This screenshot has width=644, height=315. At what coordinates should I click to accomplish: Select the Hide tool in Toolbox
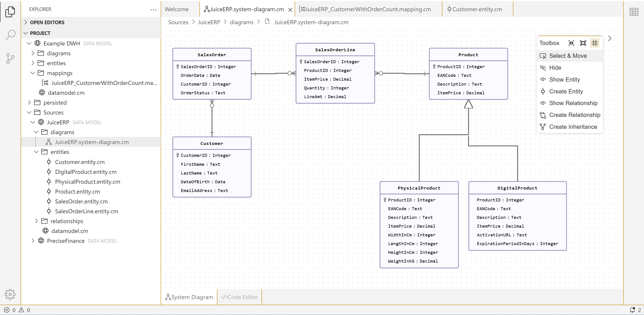point(555,68)
